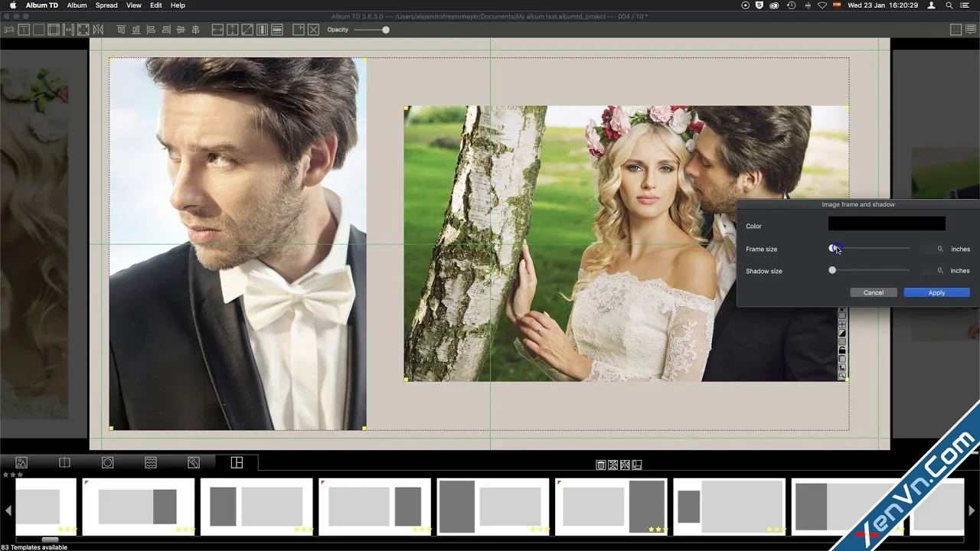Open the View menu
This screenshot has width=980, height=551.
pyautogui.click(x=134, y=5)
